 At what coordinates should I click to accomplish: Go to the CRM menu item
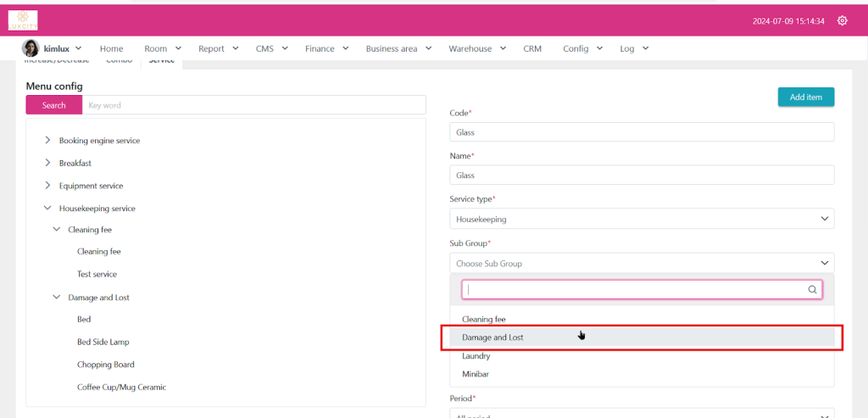(x=531, y=48)
